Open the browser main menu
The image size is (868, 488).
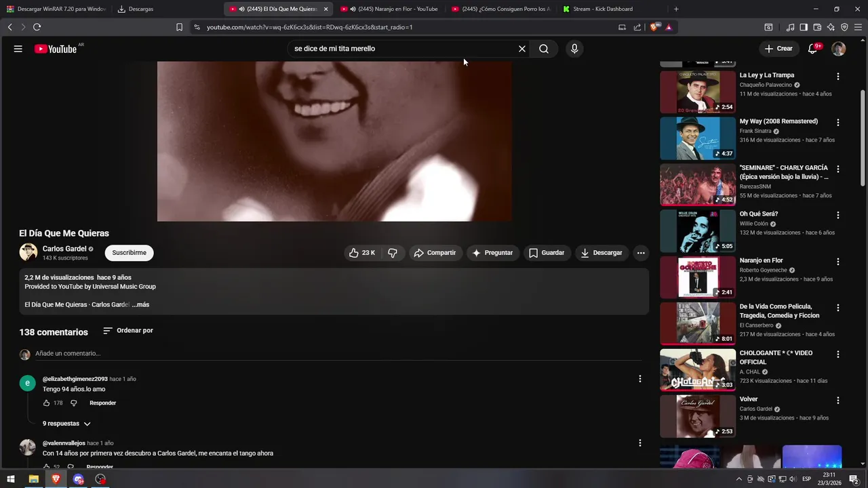click(858, 27)
